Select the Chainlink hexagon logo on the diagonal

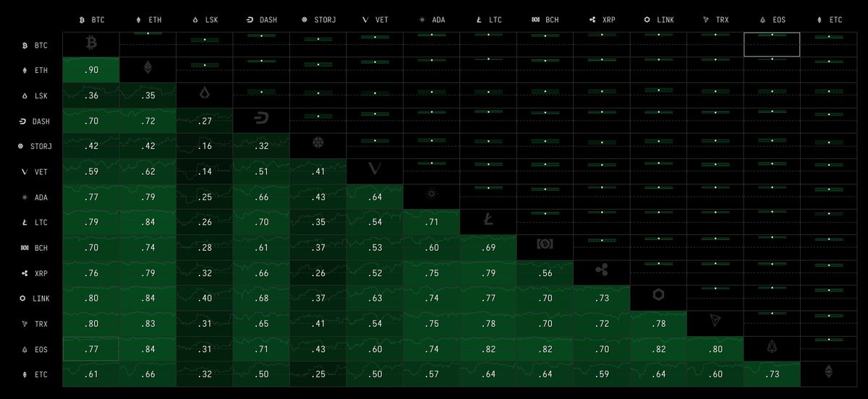658,296
